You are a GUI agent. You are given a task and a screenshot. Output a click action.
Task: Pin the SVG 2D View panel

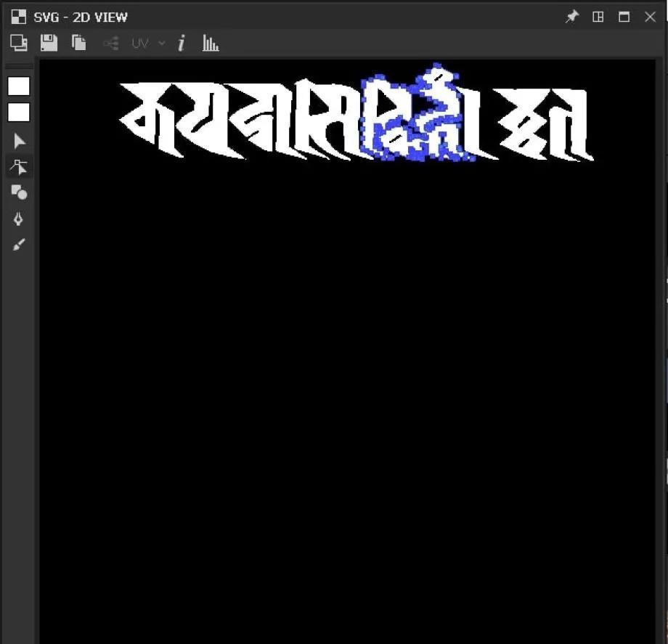[x=572, y=17]
